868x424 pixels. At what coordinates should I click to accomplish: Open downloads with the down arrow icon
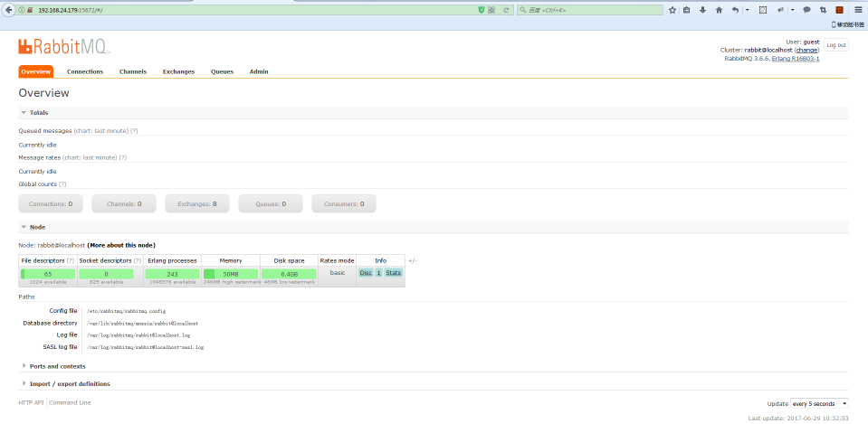pyautogui.click(x=702, y=10)
